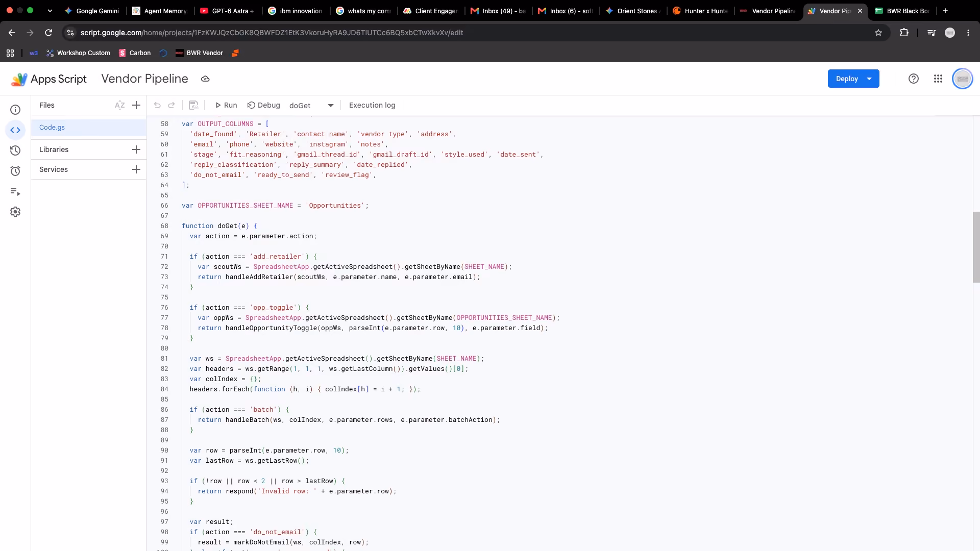Switch to the Client Engagement tab

click(x=431, y=11)
